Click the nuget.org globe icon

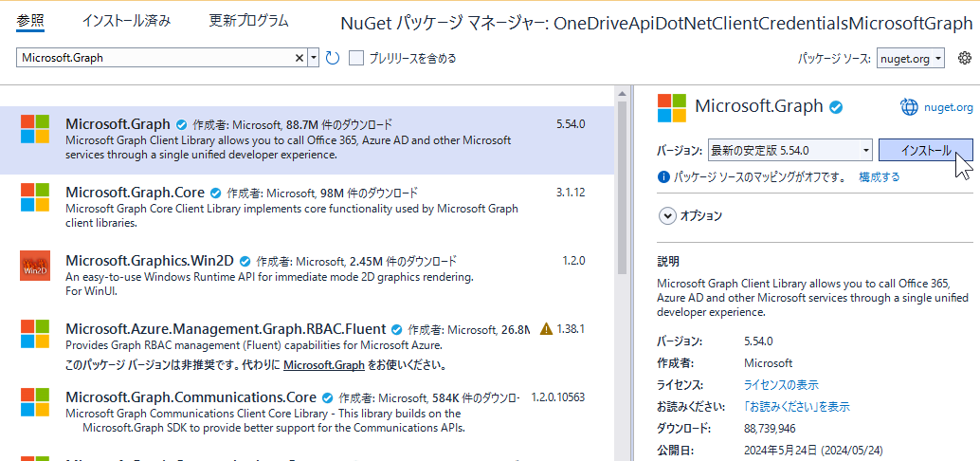coord(909,107)
